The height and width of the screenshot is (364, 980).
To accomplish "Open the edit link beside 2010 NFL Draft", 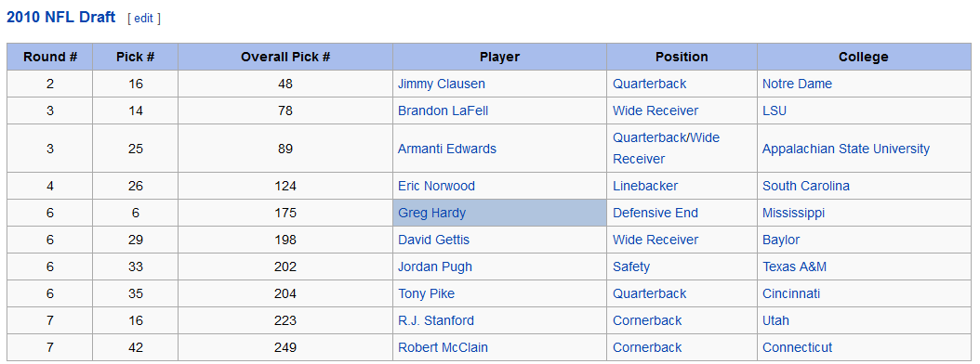I will tap(143, 18).
